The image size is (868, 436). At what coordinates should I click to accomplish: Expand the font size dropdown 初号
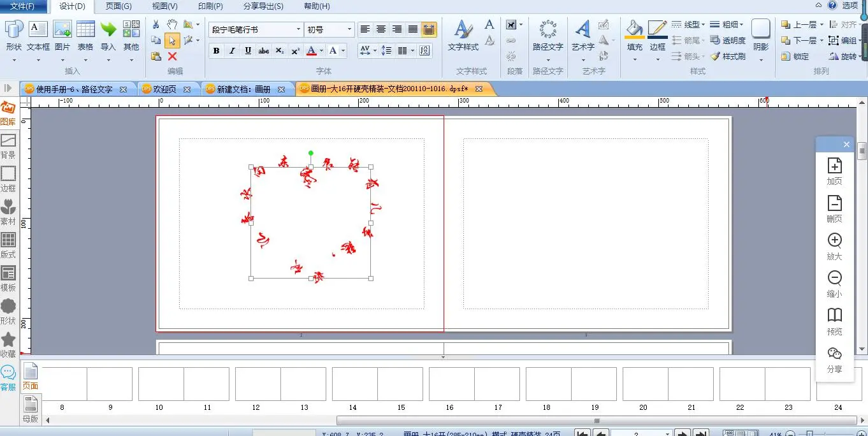pos(349,30)
